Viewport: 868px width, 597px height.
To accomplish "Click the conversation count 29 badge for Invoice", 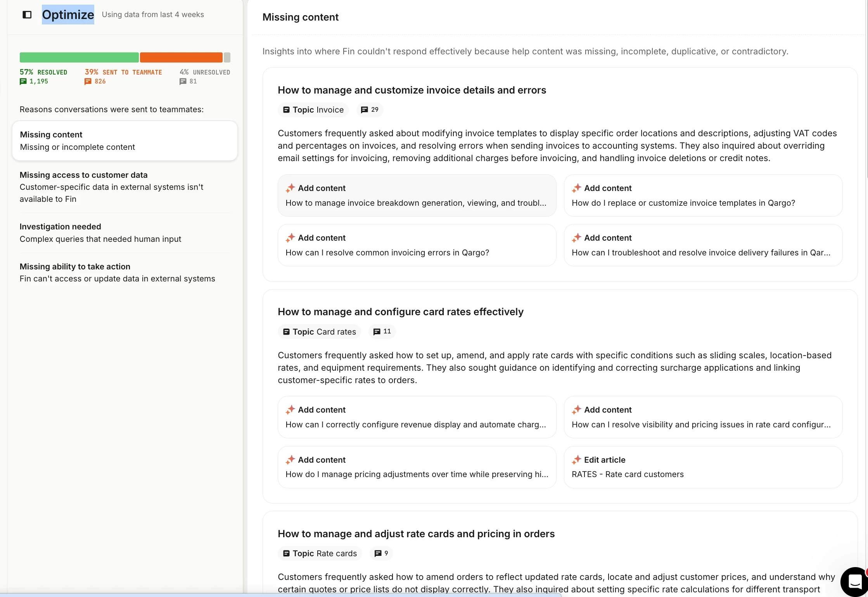I will click(370, 110).
